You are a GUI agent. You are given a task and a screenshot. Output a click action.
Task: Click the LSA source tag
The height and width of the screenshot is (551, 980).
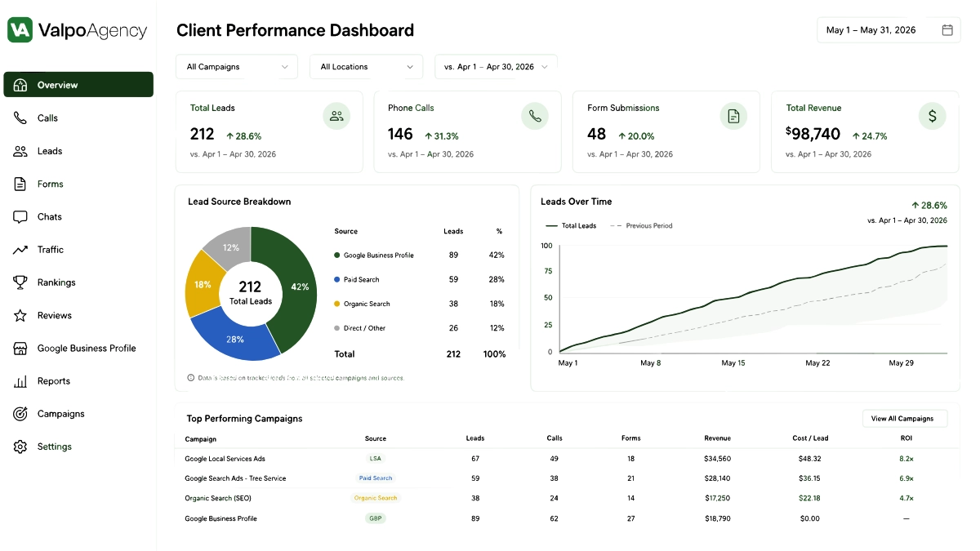pos(376,459)
